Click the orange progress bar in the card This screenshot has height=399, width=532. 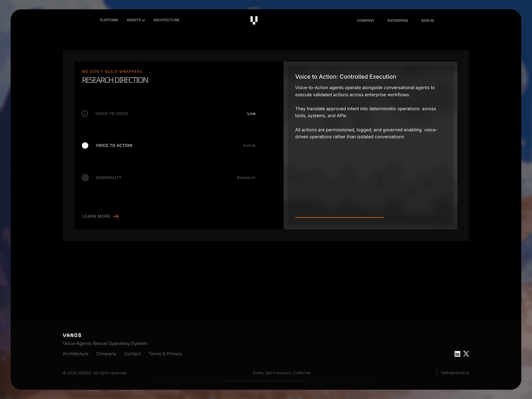tap(339, 217)
